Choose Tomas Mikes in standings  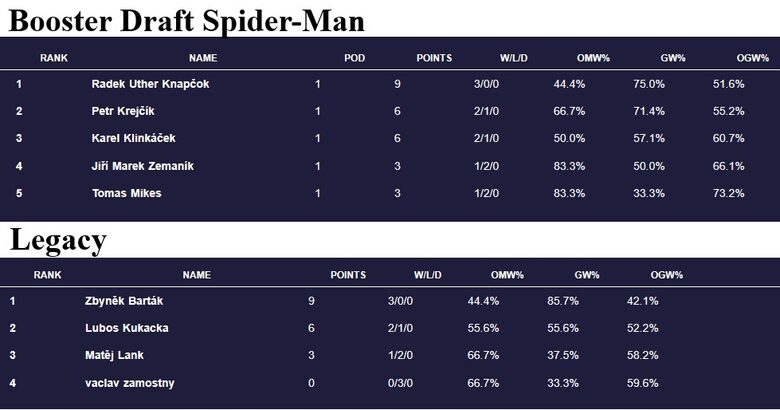click(126, 193)
